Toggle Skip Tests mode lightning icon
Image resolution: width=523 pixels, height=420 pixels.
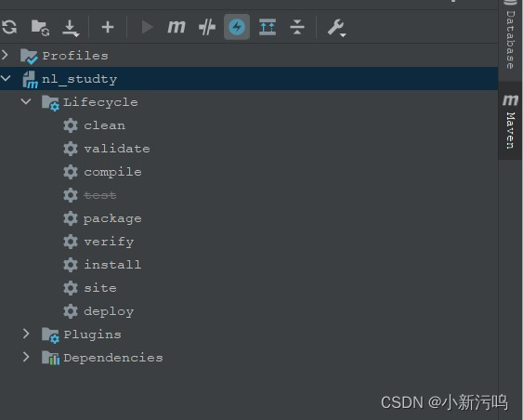[237, 27]
